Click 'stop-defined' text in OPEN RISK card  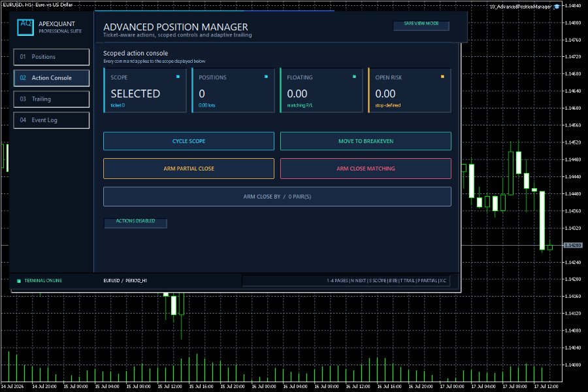click(x=387, y=105)
